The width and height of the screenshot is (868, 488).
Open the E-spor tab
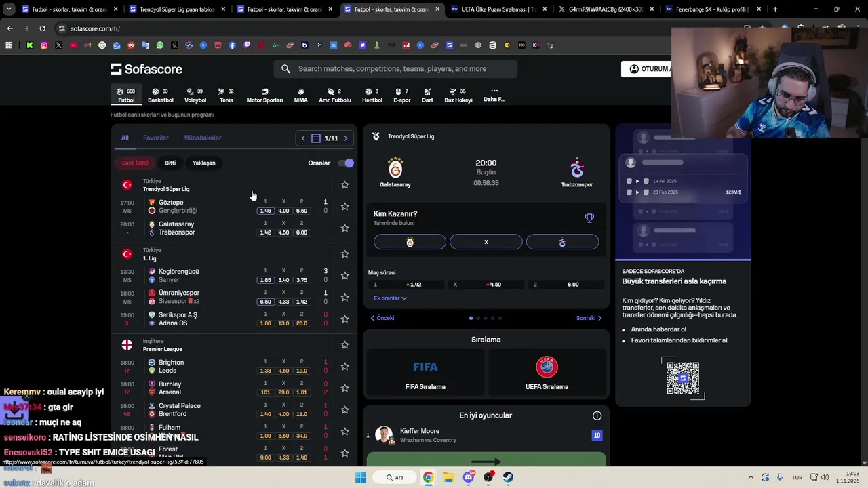point(402,96)
